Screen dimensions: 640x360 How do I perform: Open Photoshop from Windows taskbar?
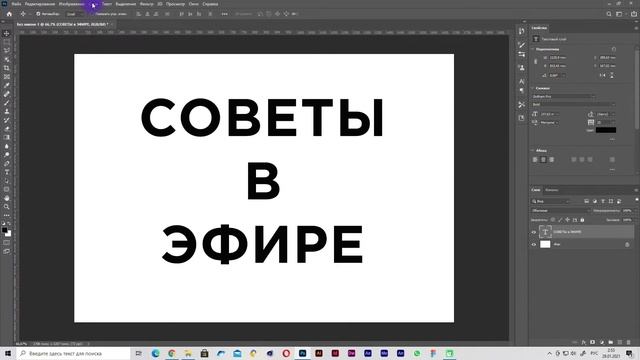pyautogui.click(x=302, y=353)
